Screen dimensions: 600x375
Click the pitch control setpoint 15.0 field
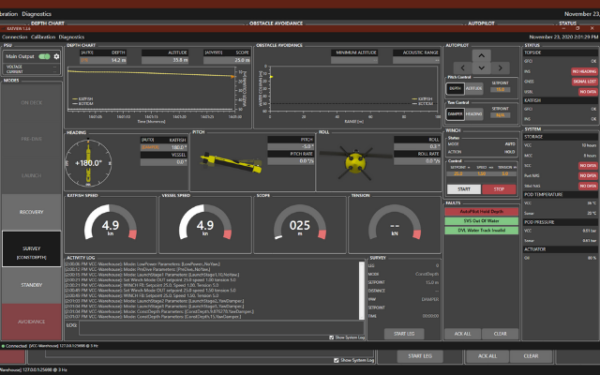(500, 90)
